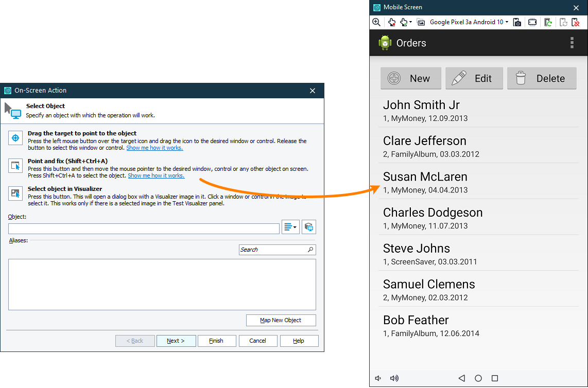Rotate device using the landscape orientation icon
This screenshot has width=588, height=388.
(x=532, y=22)
